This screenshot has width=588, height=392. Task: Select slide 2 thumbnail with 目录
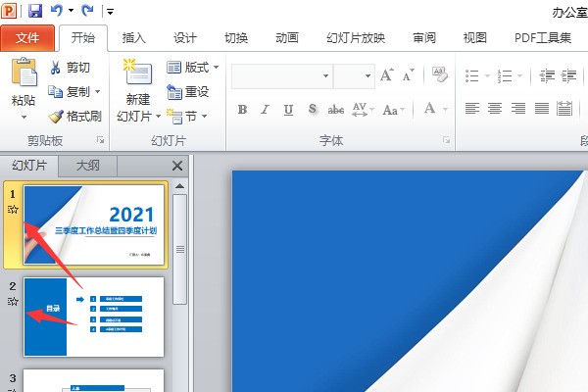pyautogui.click(x=94, y=316)
